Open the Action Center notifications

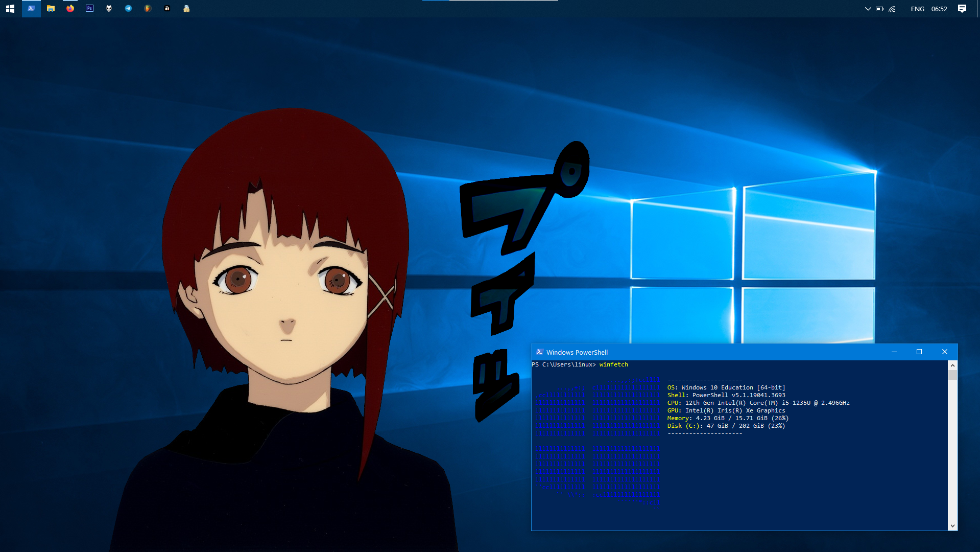pyautogui.click(x=962, y=9)
